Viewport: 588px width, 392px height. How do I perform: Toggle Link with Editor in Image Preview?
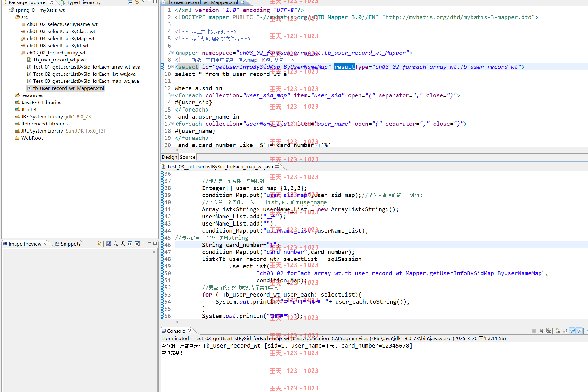[99, 244]
